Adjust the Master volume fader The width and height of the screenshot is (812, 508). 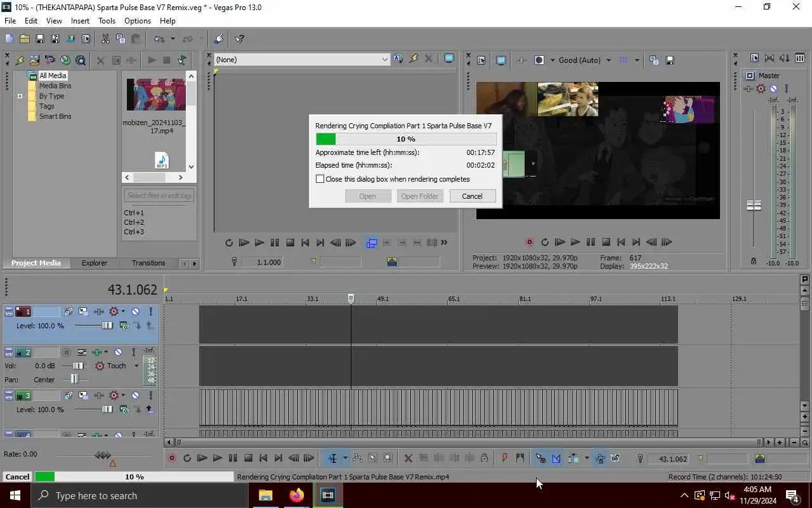(x=754, y=206)
